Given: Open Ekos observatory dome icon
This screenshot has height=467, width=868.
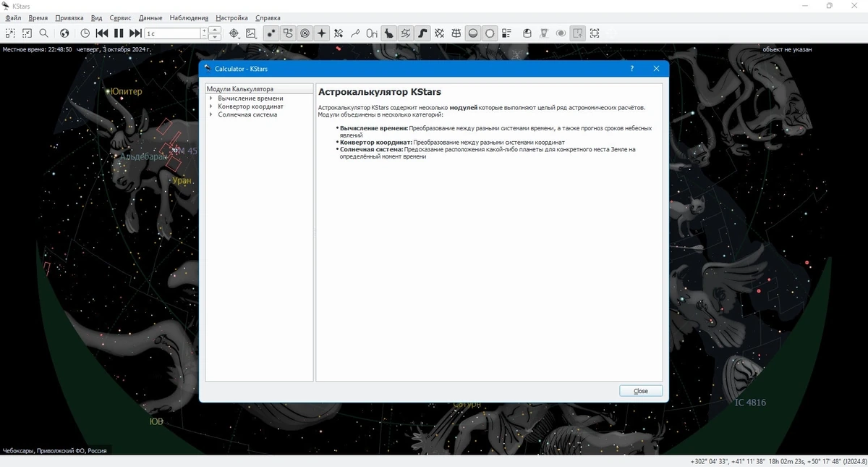Looking at the screenshot, I should 527,33.
